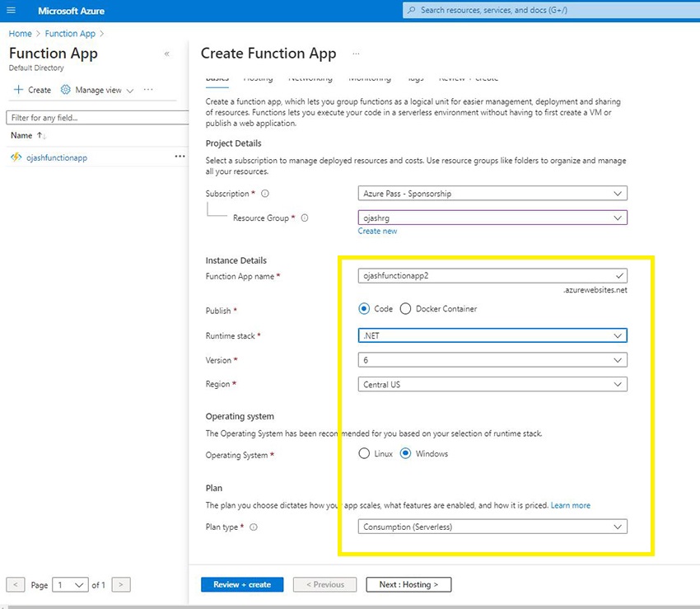The image size is (700, 609).
Task: Expand the Version dropdown
Action: click(492, 360)
